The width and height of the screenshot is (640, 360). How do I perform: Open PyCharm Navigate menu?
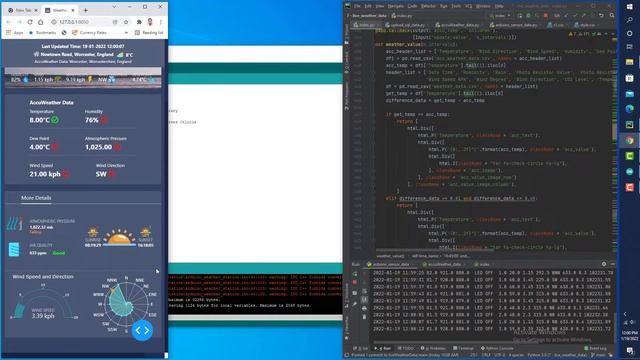click(395, 7)
